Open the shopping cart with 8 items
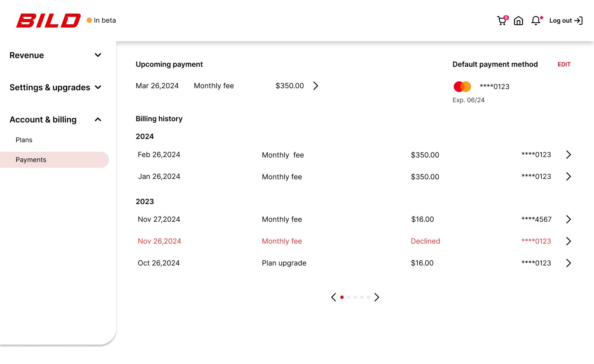Screen dimensions: 594x364 502,20
